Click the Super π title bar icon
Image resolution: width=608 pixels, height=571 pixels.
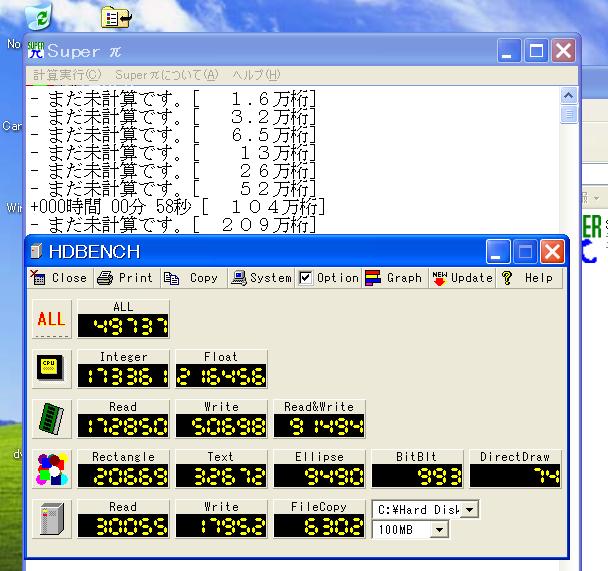pyautogui.click(x=36, y=50)
